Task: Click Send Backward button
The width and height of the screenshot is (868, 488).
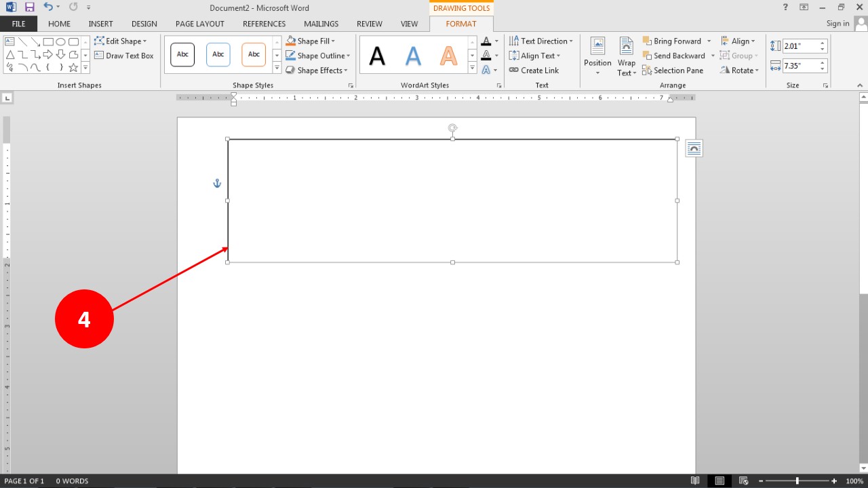Action: click(673, 56)
